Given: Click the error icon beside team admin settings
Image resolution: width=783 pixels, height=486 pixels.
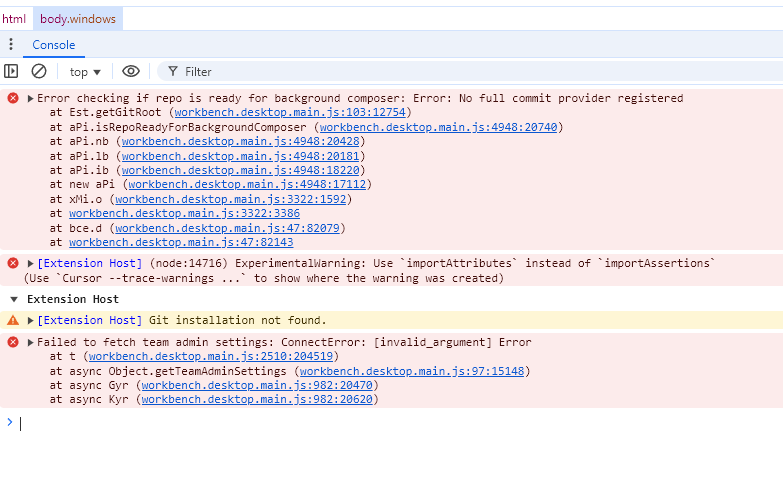Looking at the screenshot, I should pos(13,342).
